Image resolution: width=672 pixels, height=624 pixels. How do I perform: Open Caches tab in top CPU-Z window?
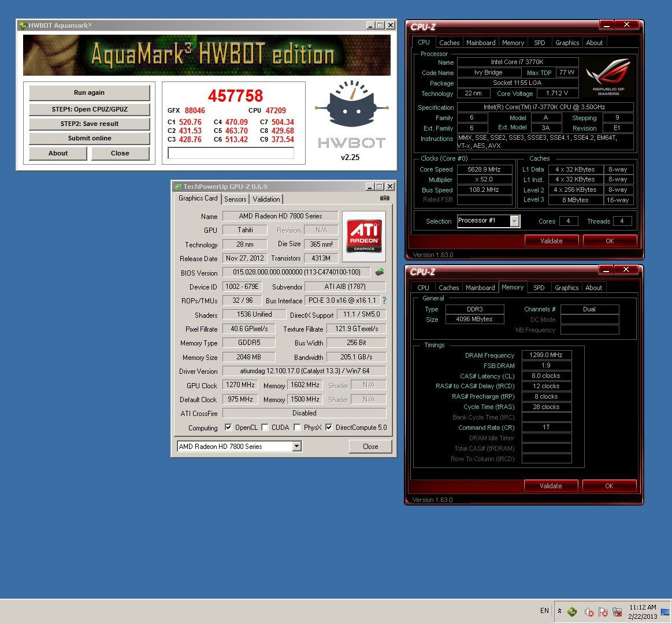[449, 42]
